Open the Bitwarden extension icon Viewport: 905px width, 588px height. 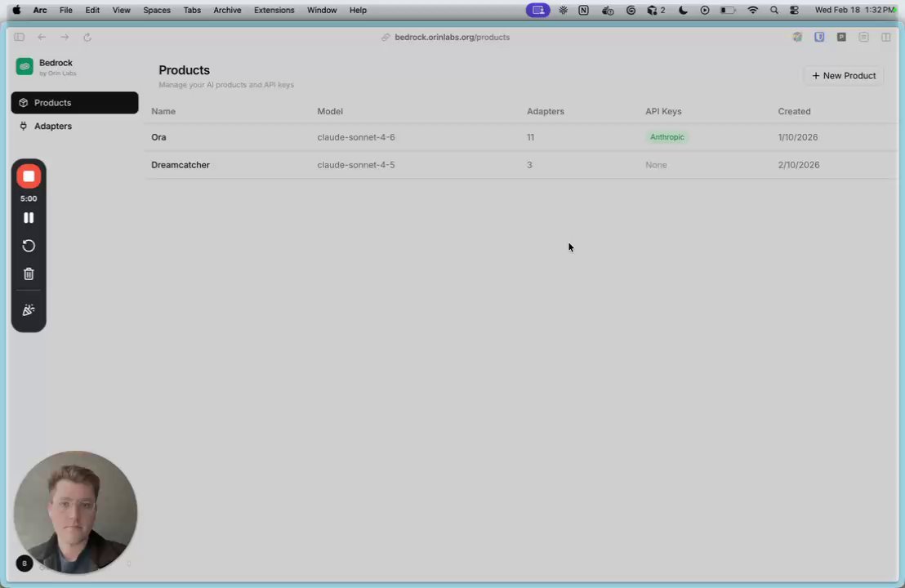[819, 37]
